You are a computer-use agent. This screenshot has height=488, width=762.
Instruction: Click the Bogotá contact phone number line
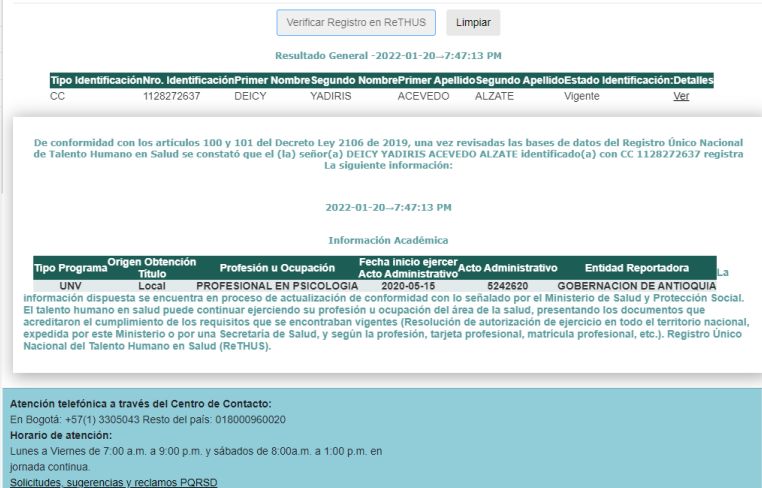pos(148,419)
